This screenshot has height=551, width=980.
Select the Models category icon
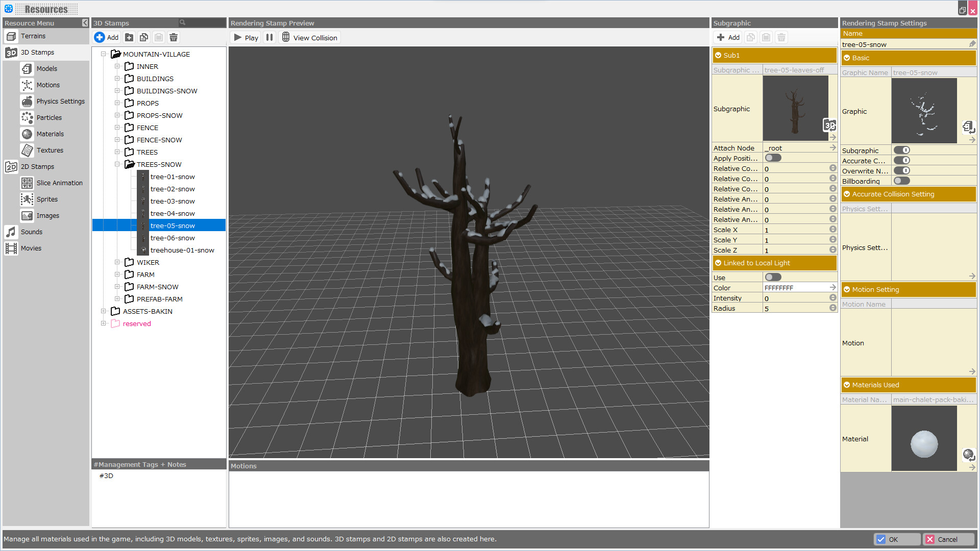coord(27,68)
